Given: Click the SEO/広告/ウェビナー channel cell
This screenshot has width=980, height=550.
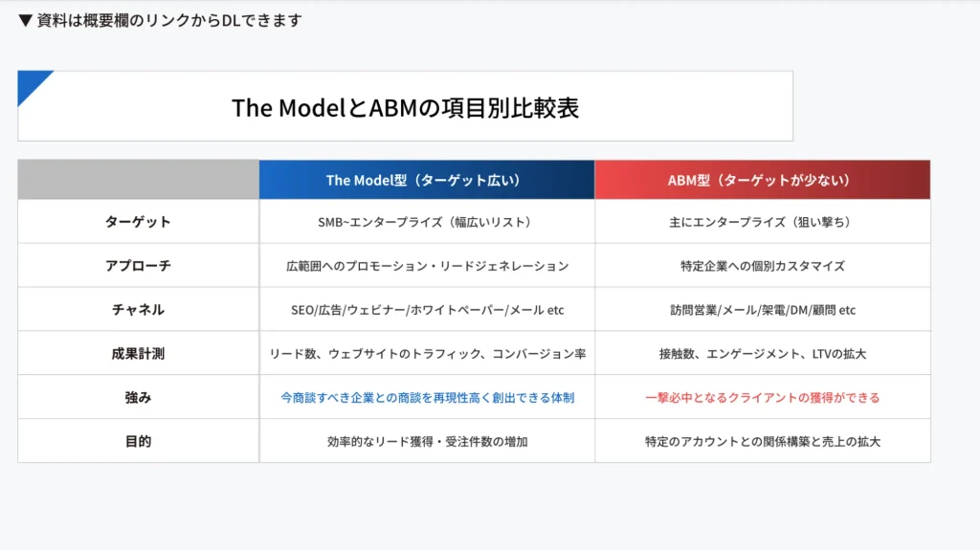Looking at the screenshot, I should pyautogui.click(x=427, y=310).
